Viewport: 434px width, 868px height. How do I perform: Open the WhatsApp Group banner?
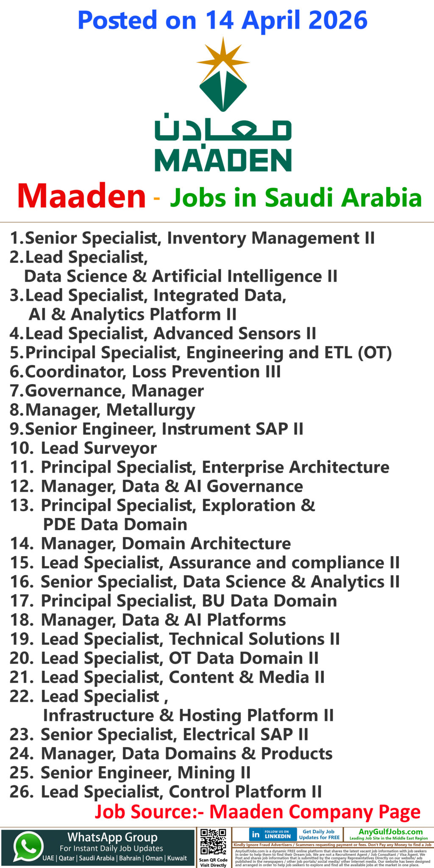pyautogui.click(x=98, y=846)
